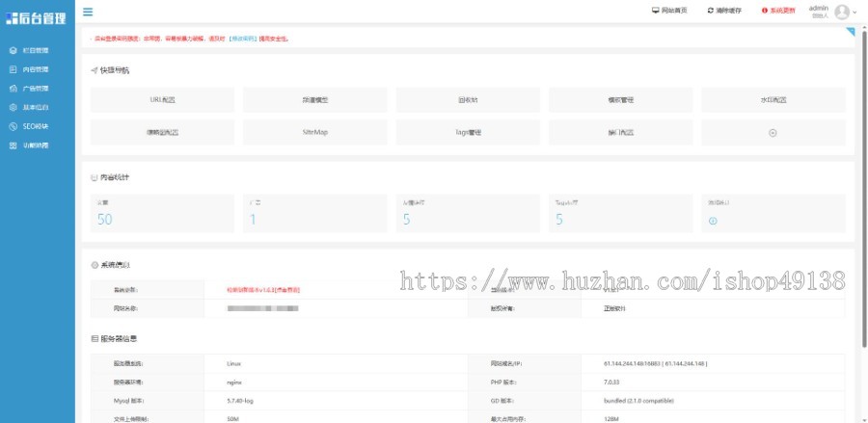This screenshot has height=423, width=868.
Task: Click the 功能地图 grid icon in the sidebar
Action: point(14,145)
